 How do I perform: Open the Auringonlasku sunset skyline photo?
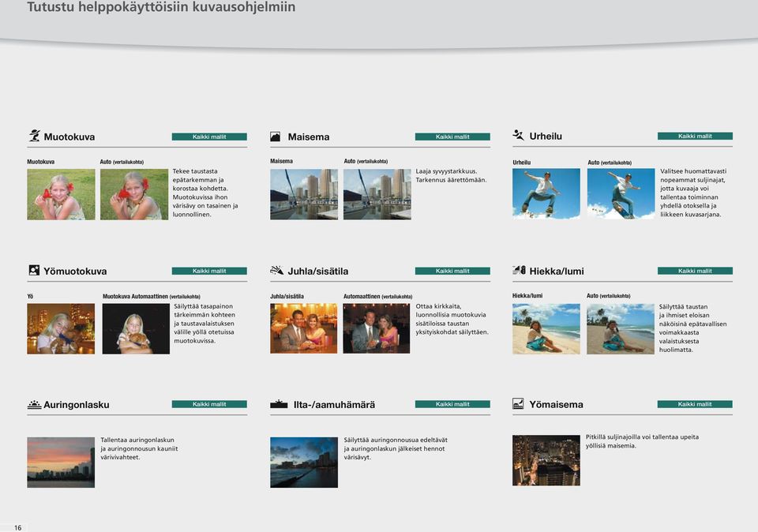(x=61, y=463)
